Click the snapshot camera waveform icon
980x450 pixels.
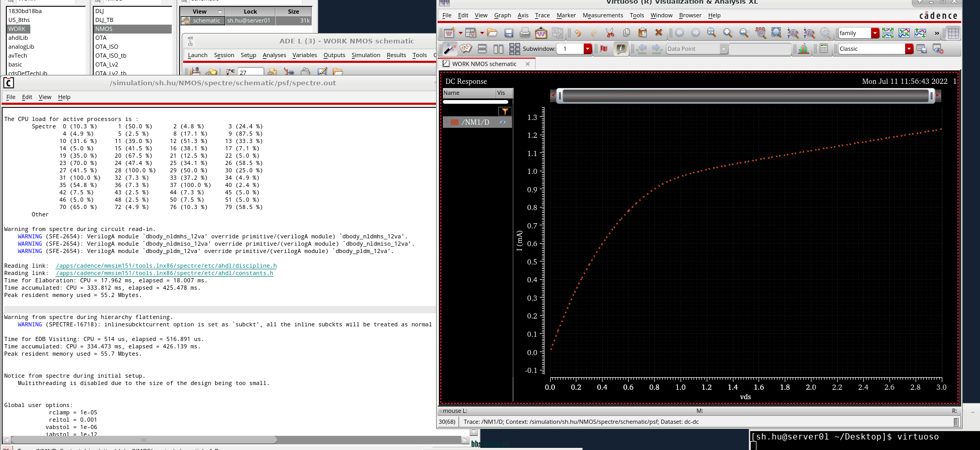(x=541, y=33)
